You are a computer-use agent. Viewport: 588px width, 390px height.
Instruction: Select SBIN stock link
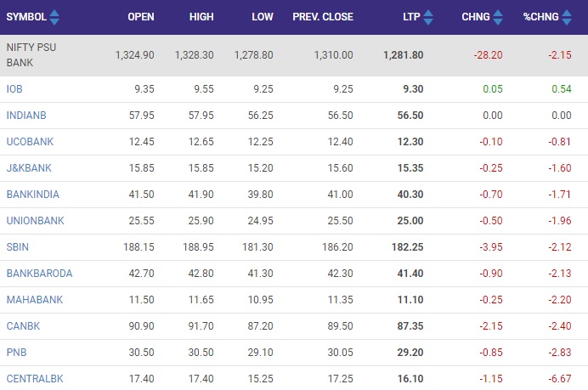(x=18, y=246)
